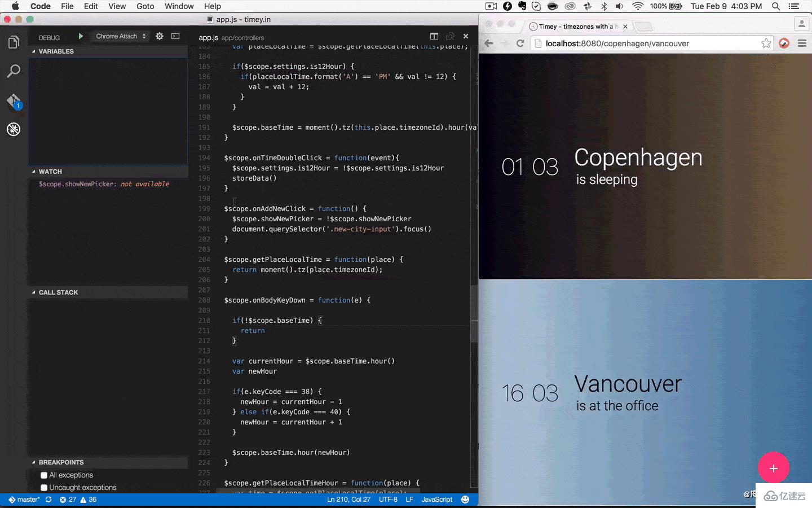812x508 pixels.
Task: Go back in Chrome browser
Action: (x=489, y=43)
